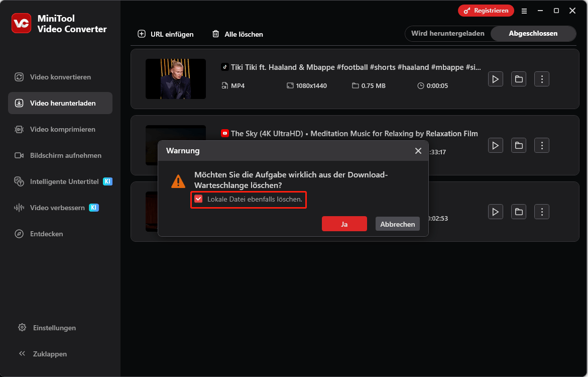Click the YouTube source icon before The Sky
The width and height of the screenshot is (588, 377).
(224, 133)
